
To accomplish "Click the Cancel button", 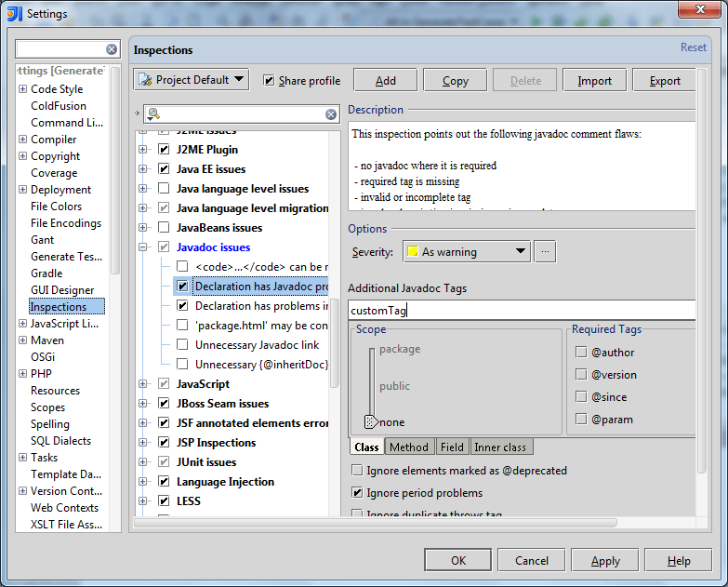I will tap(532, 560).
